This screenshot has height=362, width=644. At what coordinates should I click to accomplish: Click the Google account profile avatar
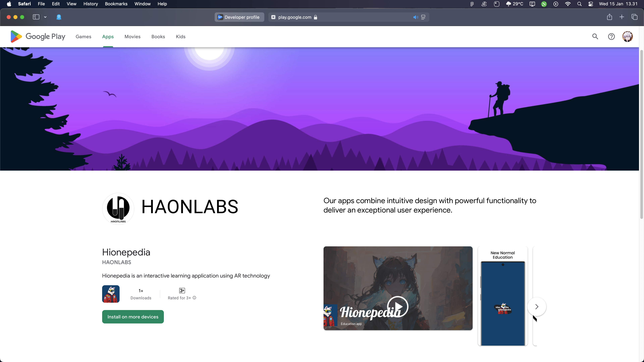[x=628, y=37]
